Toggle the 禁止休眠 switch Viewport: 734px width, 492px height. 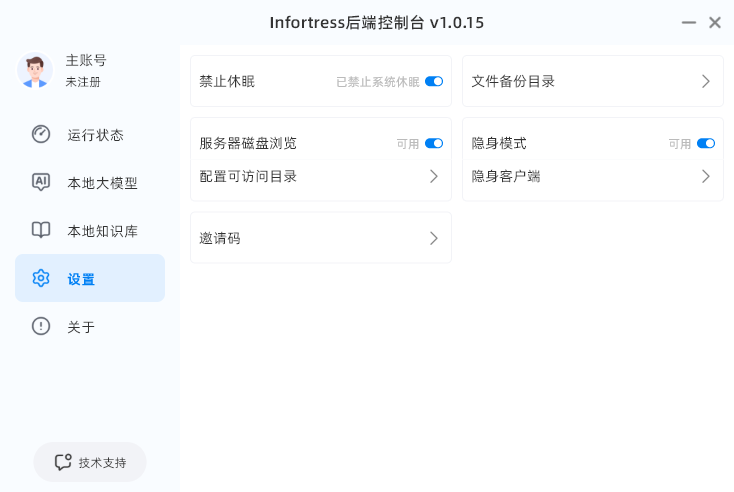point(434,81)
